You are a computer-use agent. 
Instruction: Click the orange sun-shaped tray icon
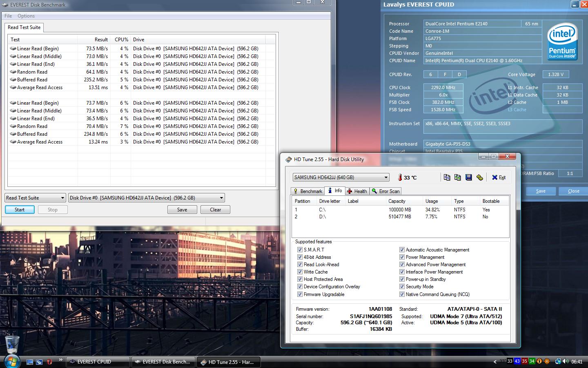tap(547, 361)
